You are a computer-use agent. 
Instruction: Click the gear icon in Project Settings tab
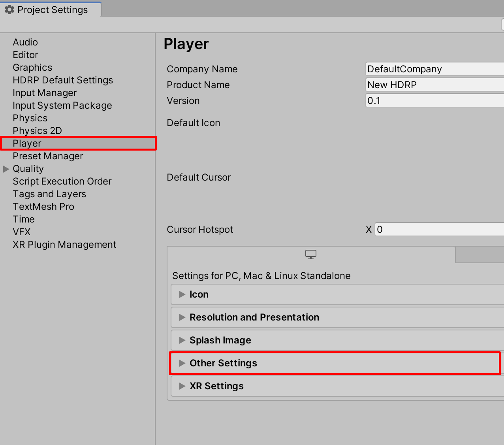(9, 9)
